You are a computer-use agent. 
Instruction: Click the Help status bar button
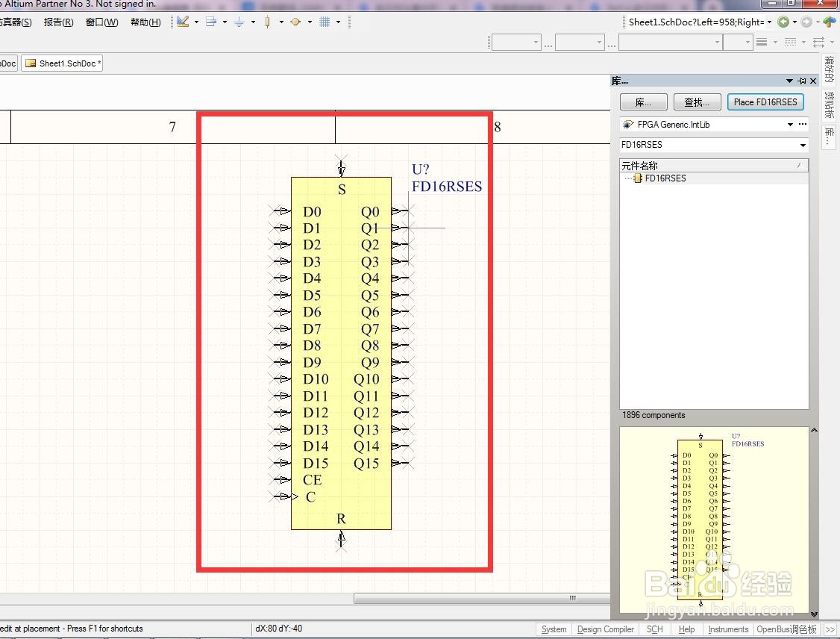pyautogui.click(x=686, y=629)
